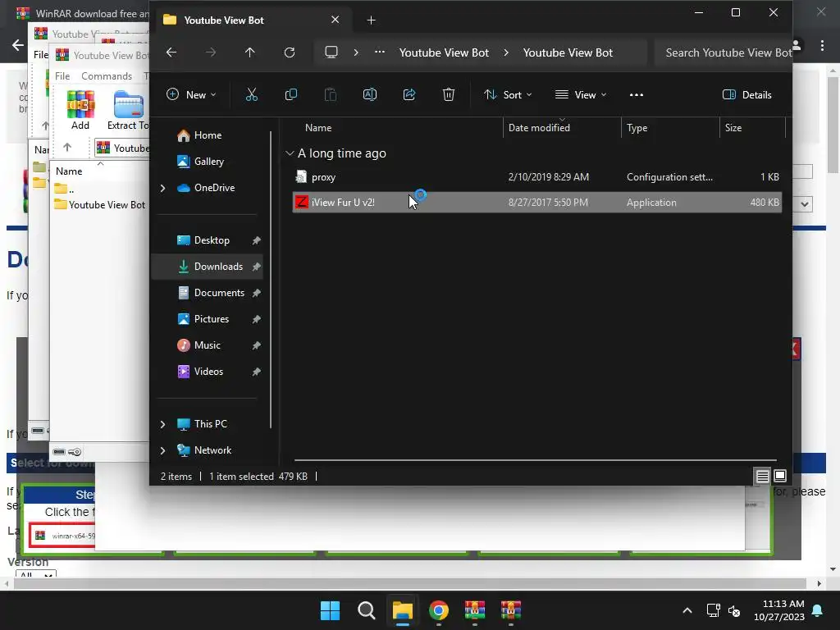Viewport: 840px width, 630px height.
Task: Open the notifications bell in the tray
Action: 818,610
